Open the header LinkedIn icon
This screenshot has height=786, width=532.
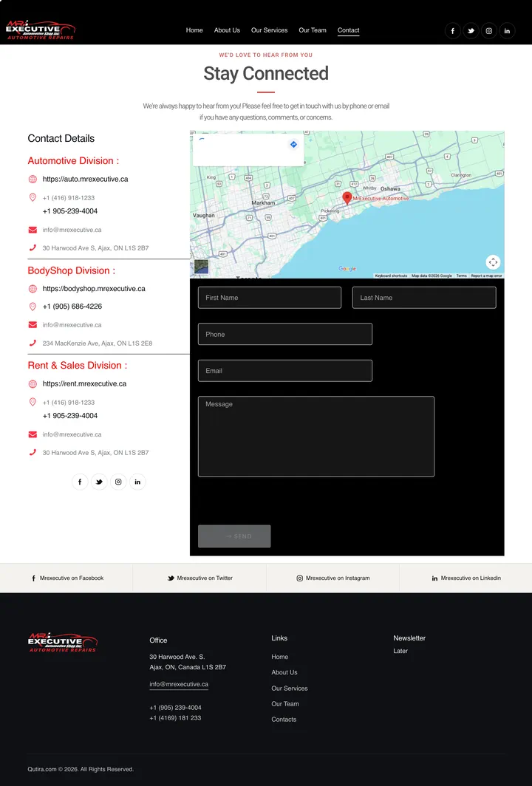point(507,30)
